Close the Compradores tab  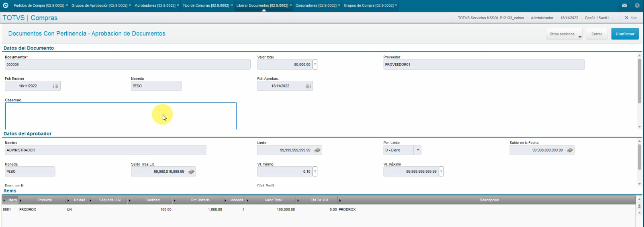pyautogui.click(x=339, y=5)
